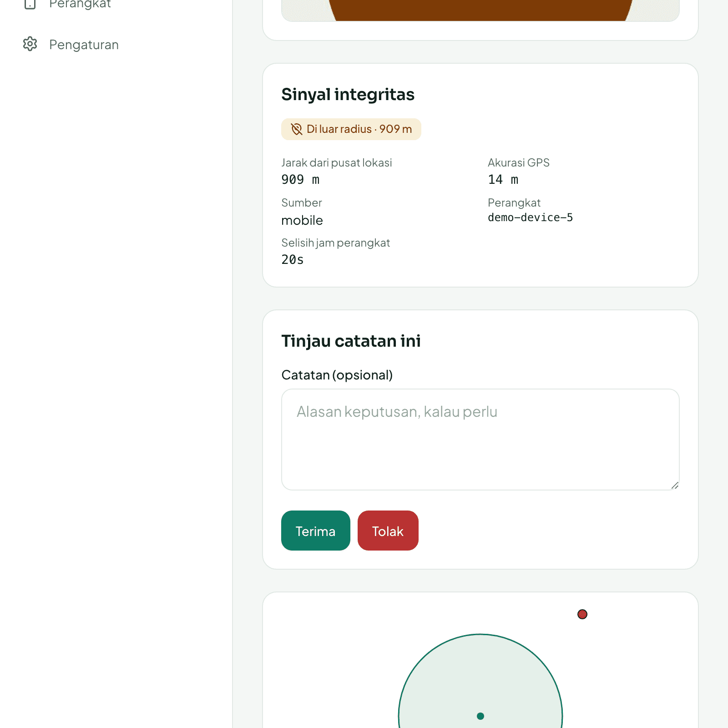Click the 'Sumber' label
Screen dimensions: 728x728
tap(302, 203)
